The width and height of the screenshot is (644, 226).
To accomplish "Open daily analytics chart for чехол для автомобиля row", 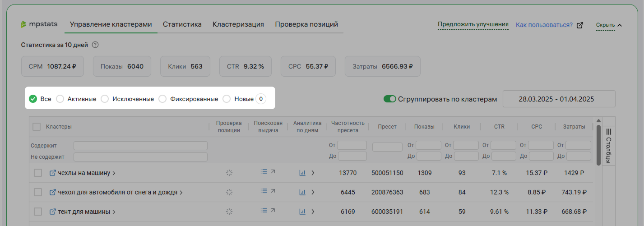I will tap(302, 192).
